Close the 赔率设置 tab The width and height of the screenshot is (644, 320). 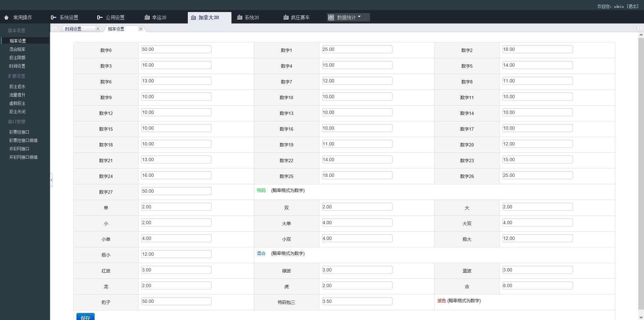141,29
